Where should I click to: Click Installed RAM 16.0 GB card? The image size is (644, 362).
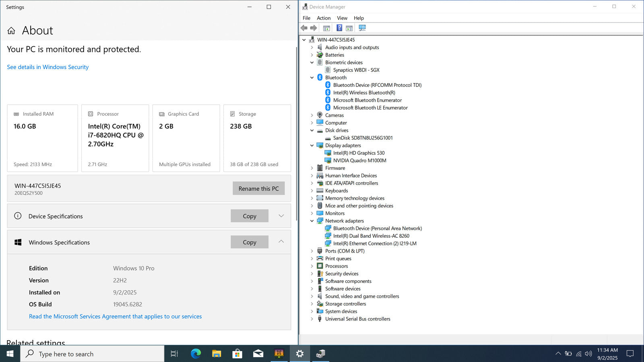(x=42, y=138)
